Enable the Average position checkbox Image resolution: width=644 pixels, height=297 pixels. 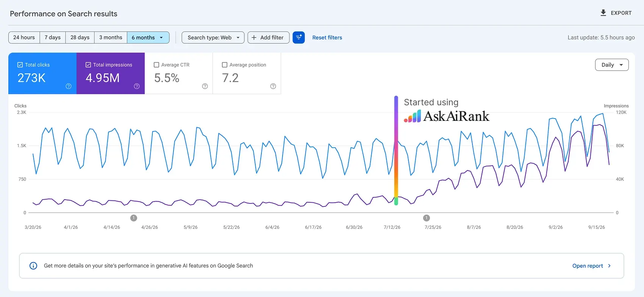225,65
